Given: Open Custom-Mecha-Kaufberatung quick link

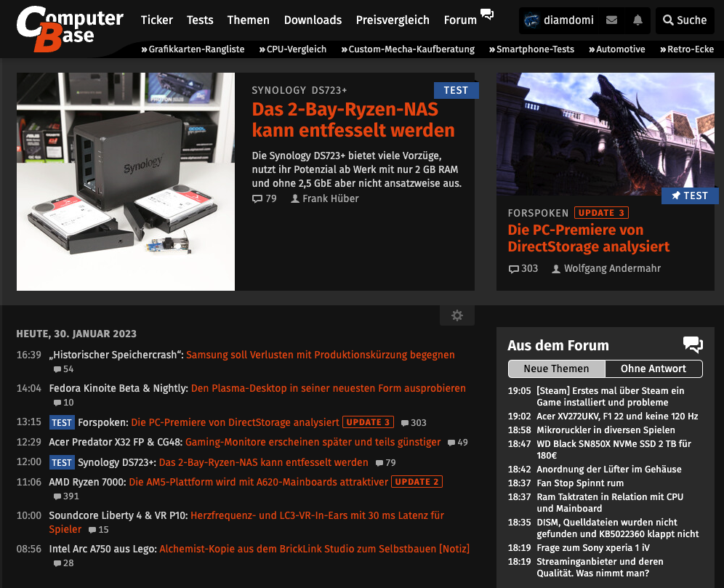Looking at the screenshot, I should (x=408, y=49).
